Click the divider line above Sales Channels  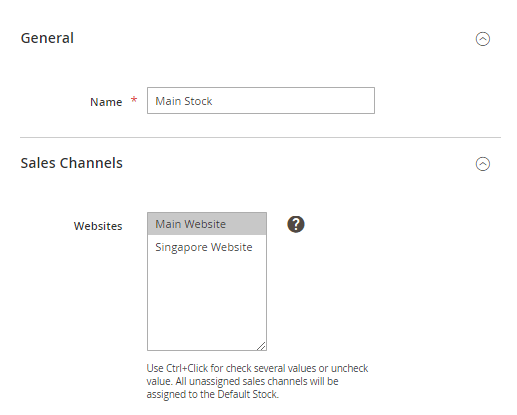pyautogui.click(x=260, y=137)
